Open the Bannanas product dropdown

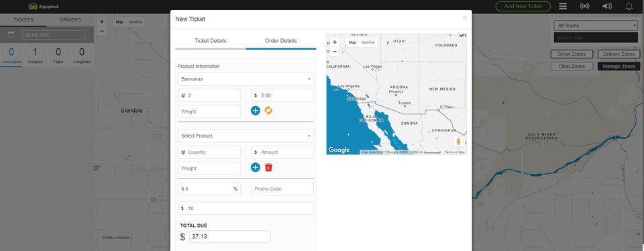pyautogui.click(x=246, y=79)
